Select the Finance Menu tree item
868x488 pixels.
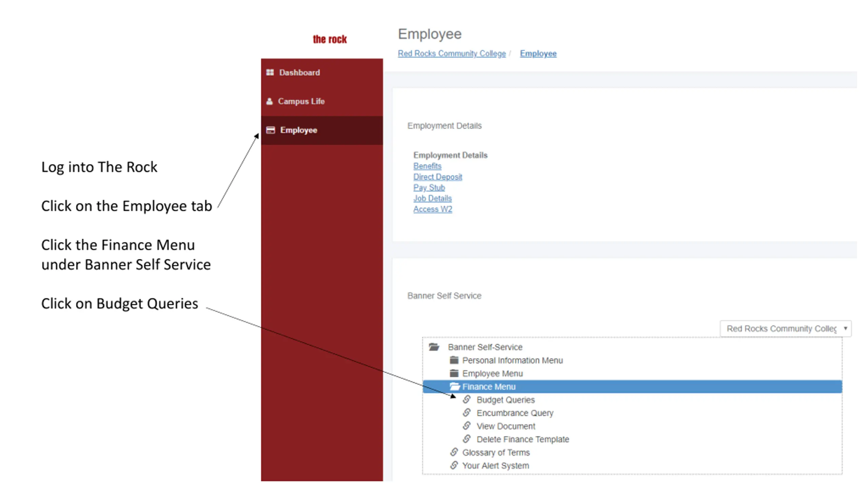coord(632,387)
